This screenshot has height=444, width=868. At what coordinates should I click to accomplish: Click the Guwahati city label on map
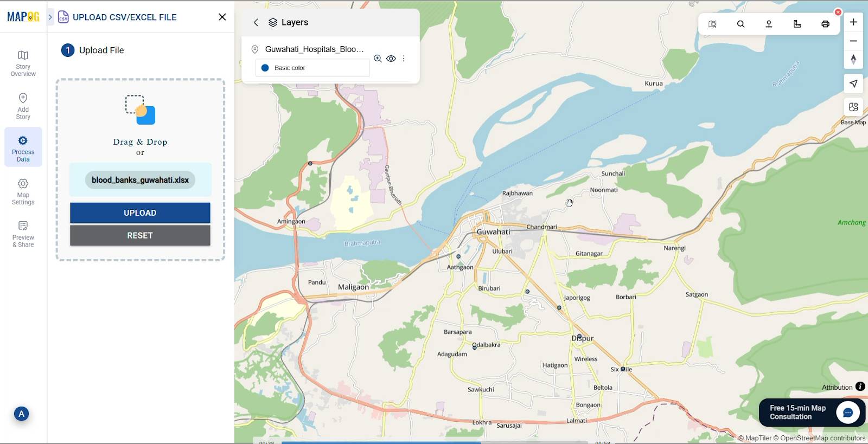493,231
